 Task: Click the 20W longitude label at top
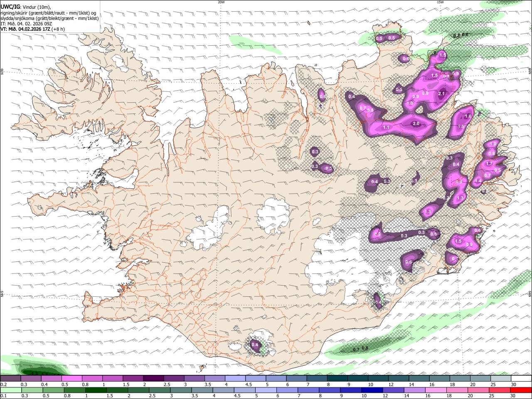point(221,2)
